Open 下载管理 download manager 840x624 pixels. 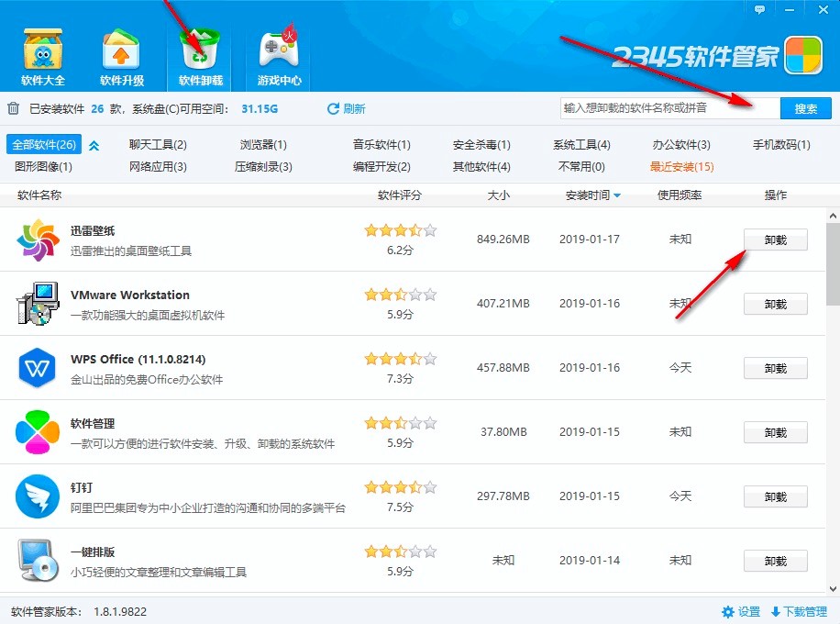[x=799, y=612]
